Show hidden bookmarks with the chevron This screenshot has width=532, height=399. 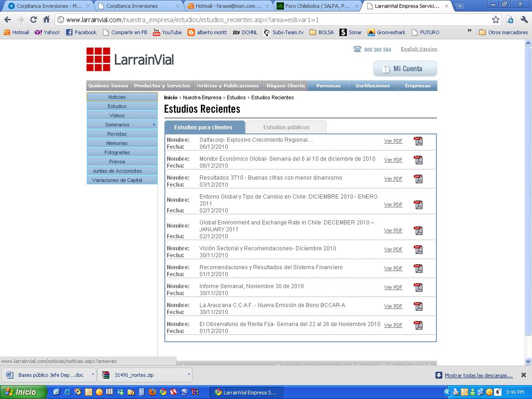(470, 31)
